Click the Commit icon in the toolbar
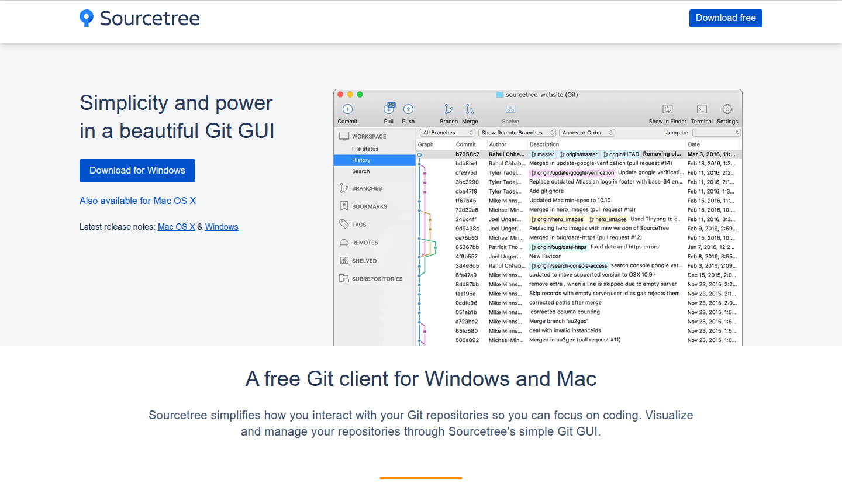Image resolution: width=842 pixels, height=504 pixels. (347, 111)
